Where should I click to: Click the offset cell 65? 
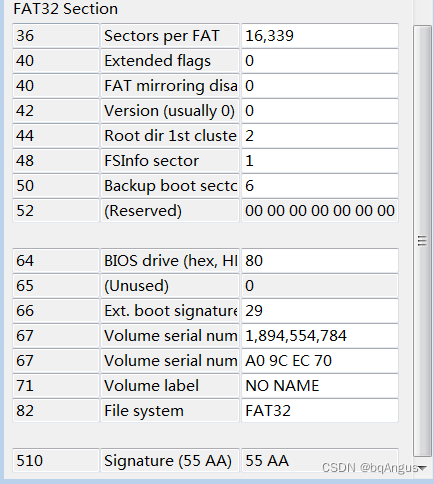(56, 286)
